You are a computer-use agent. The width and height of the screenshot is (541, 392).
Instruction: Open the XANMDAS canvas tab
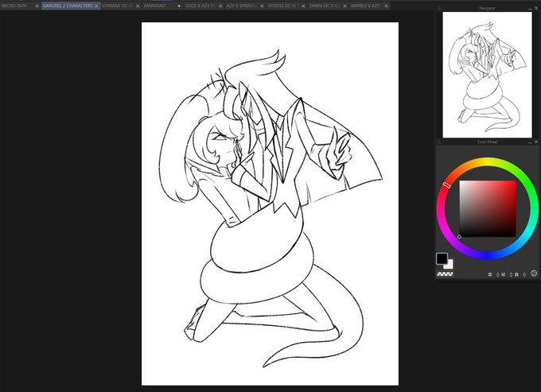(x=155, y=6)
